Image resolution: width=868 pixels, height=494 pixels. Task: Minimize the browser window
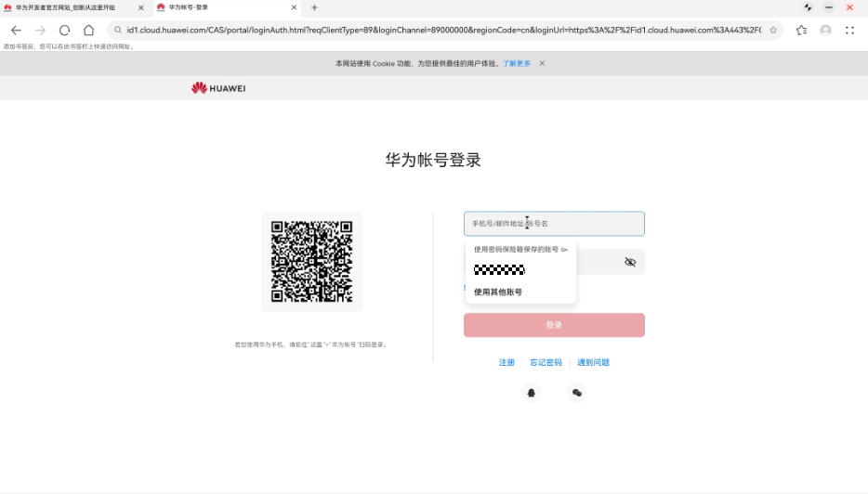(829, 7)
